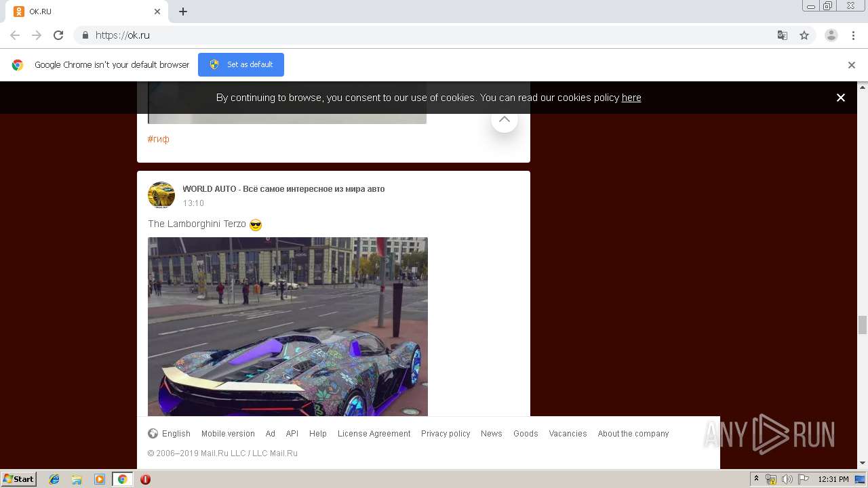The image size is (868, 488).
Task: Click the WORLD AUTO group avatar
Action: (x=161, y=195)
